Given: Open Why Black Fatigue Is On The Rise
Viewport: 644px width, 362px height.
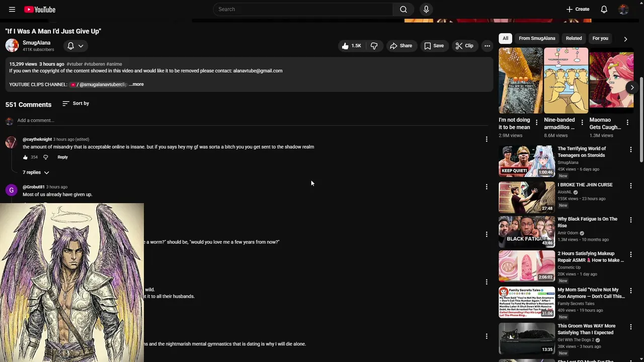Looking at the screenshot, I should pyautogui.click(x=587, y=222).
